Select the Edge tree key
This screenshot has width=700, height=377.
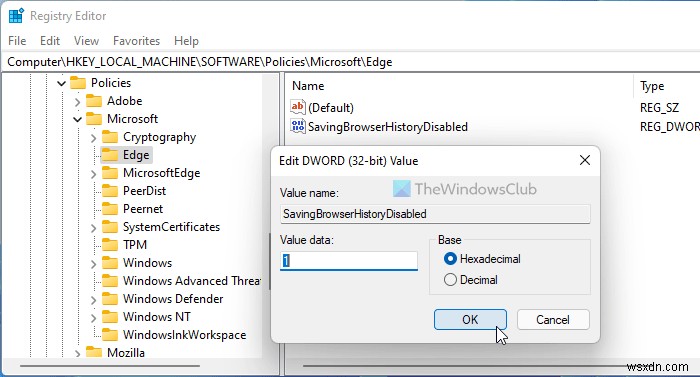(x=136, y=155)
